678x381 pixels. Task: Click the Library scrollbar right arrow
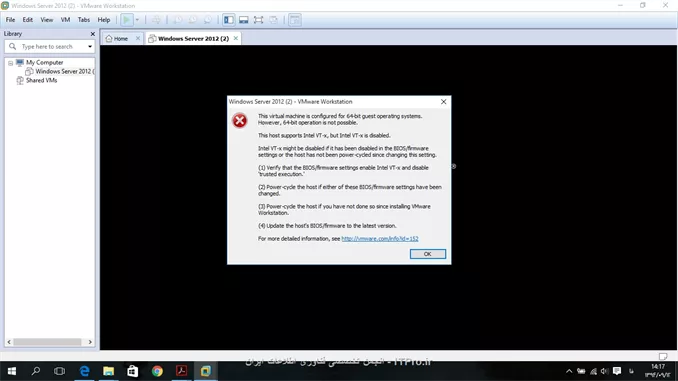[x=90, y=342]
